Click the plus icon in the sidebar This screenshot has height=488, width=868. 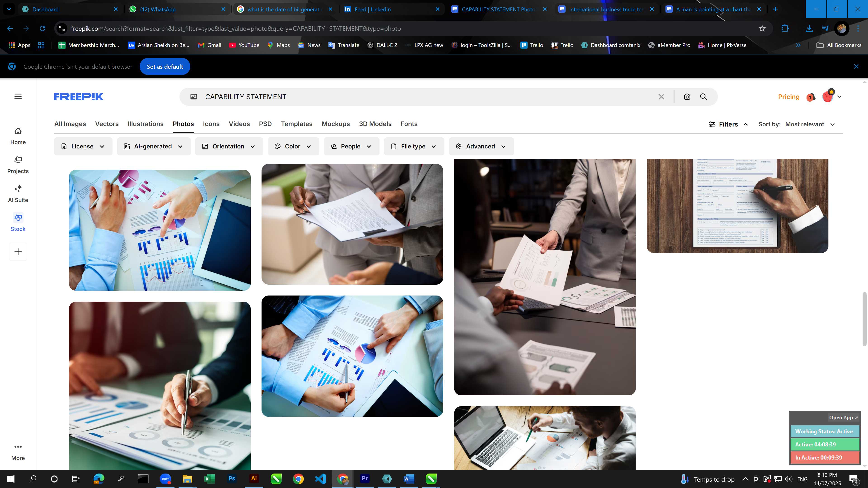pos(18,252)
